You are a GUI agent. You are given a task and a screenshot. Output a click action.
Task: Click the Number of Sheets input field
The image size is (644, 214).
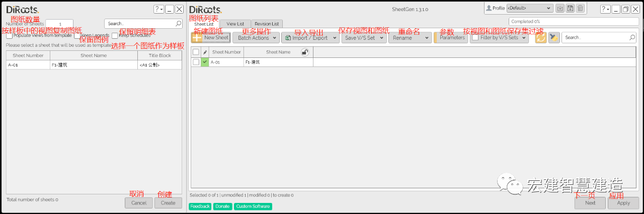pos(59,23)
